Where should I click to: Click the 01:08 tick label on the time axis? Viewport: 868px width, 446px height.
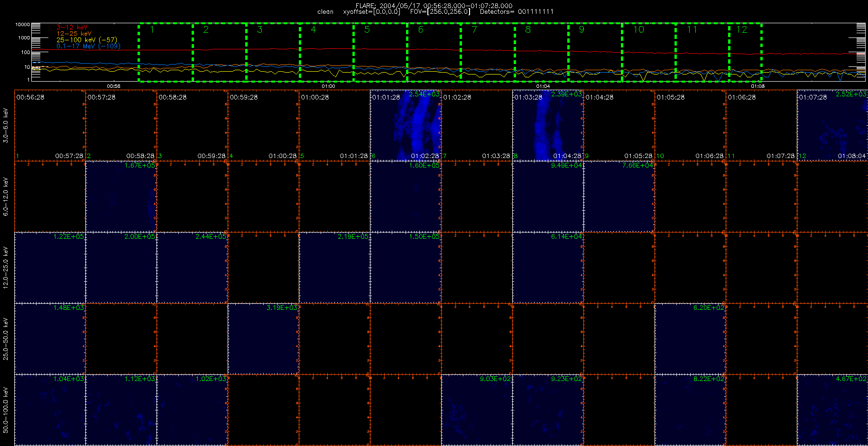(x=758, y=86)
